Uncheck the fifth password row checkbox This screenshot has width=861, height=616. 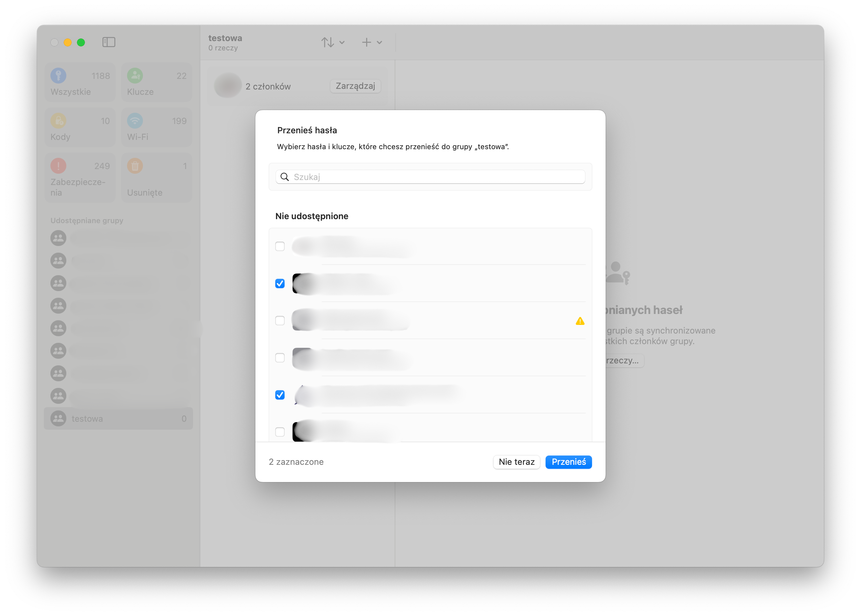tap(280, 395)
